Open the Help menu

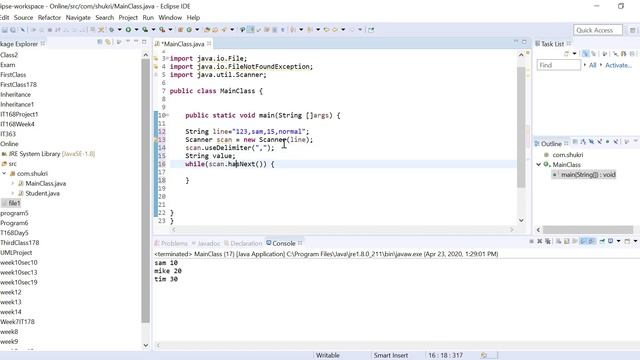coord(193,18)
